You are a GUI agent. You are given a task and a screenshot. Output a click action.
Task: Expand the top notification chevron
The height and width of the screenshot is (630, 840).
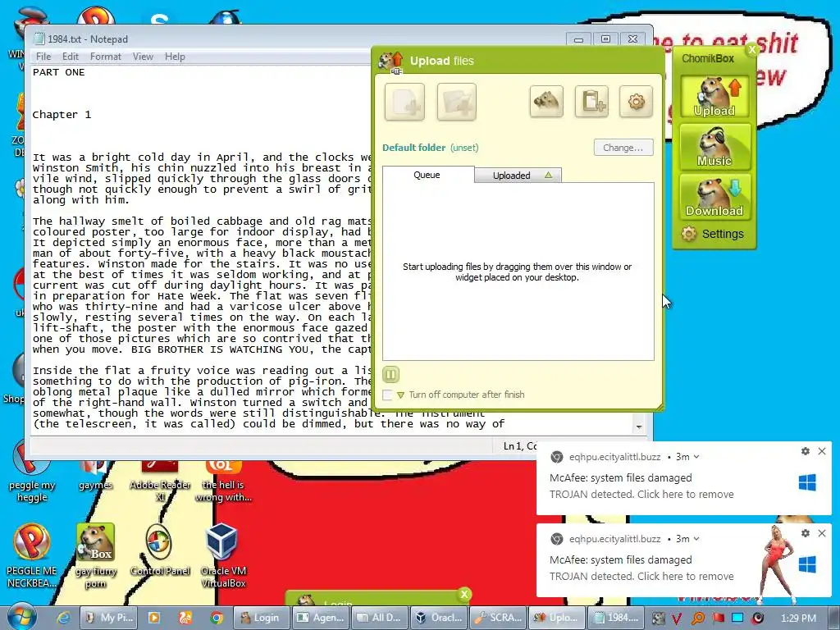coord(696,457)
